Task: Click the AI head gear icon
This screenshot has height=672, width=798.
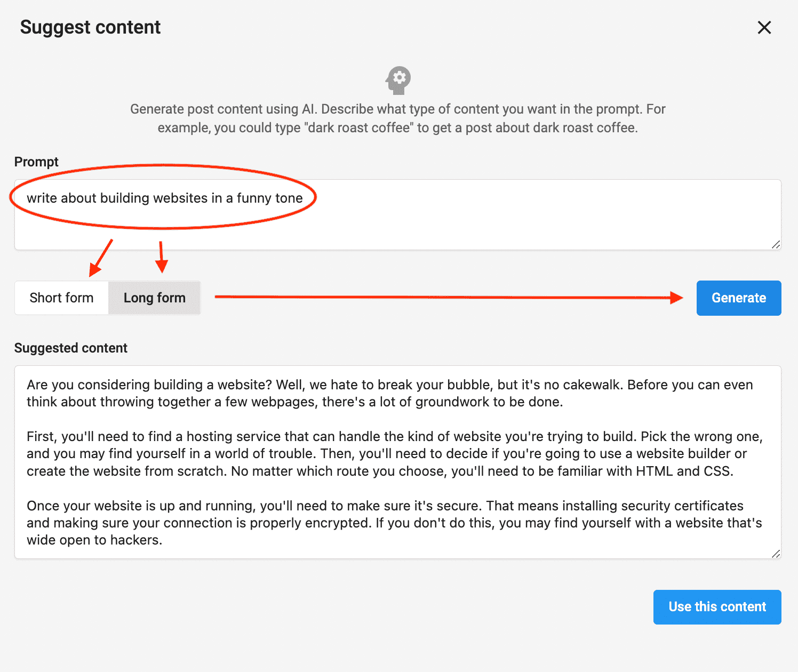Action: 398,80
